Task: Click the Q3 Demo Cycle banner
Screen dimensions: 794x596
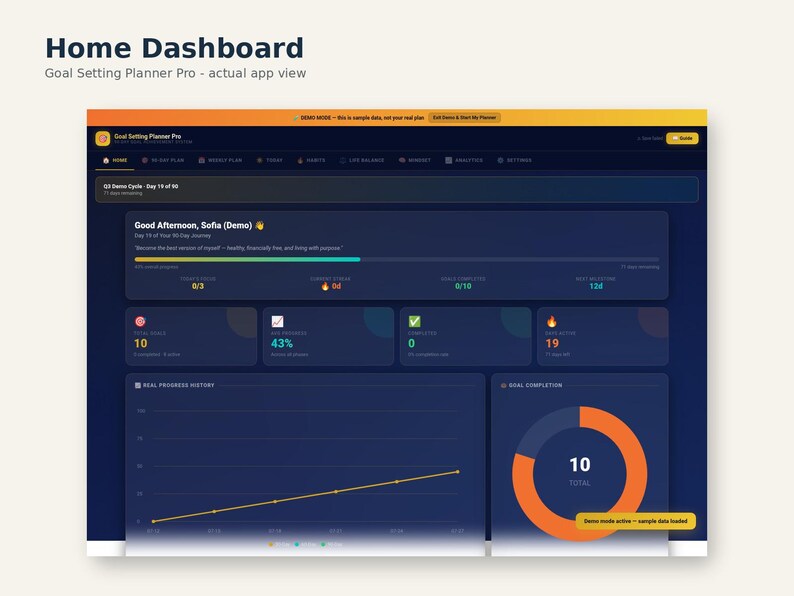Action: (396, 189)
